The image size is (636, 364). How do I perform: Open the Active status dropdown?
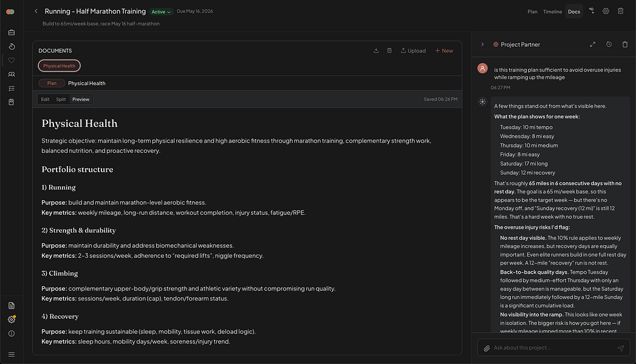coord(161,12)
